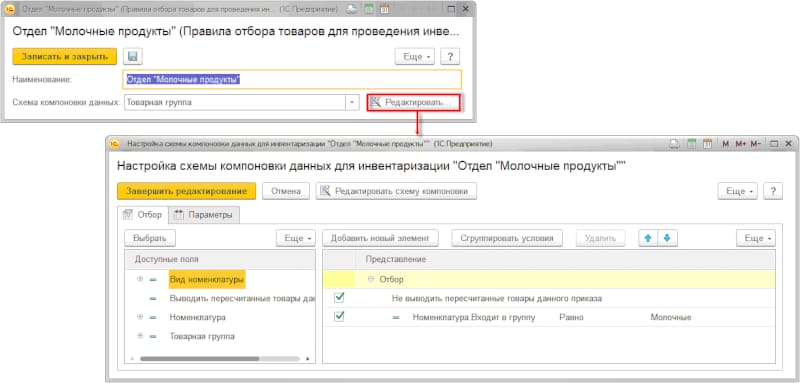Switch to the Отбор tab
The height and width of the screenshot is (383, 800).
[x=143, y=215]
